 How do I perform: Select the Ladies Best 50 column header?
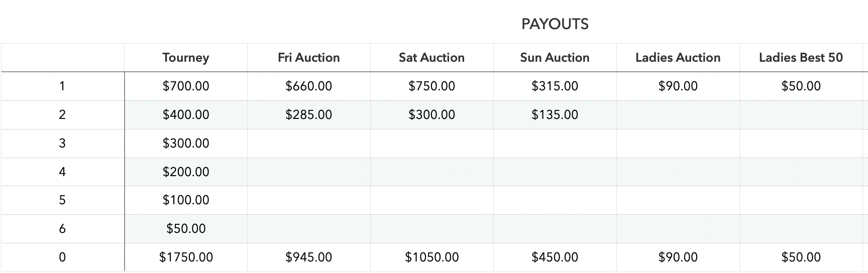point(801,58)
